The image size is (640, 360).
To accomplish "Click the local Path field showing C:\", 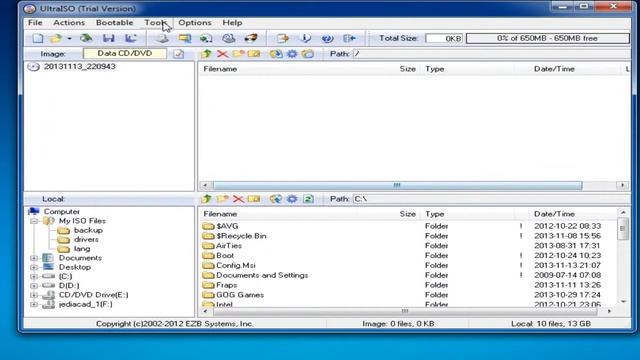I will [x=492, y=199].
